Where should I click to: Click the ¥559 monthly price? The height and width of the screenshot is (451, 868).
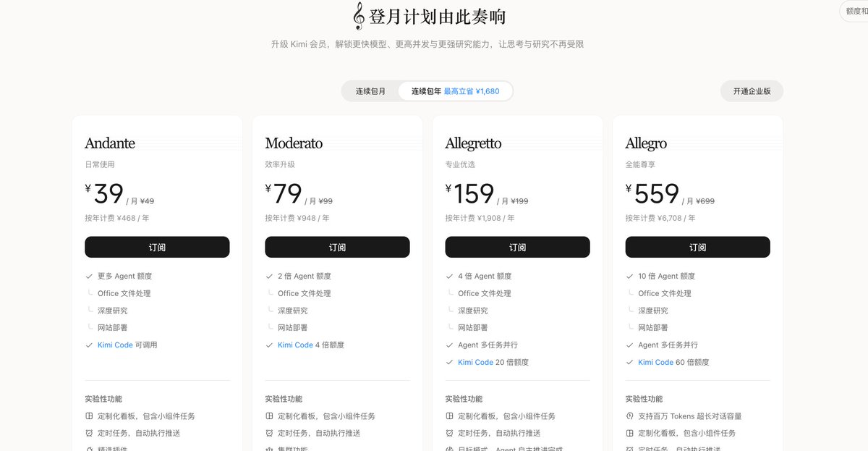click(652, 194)
